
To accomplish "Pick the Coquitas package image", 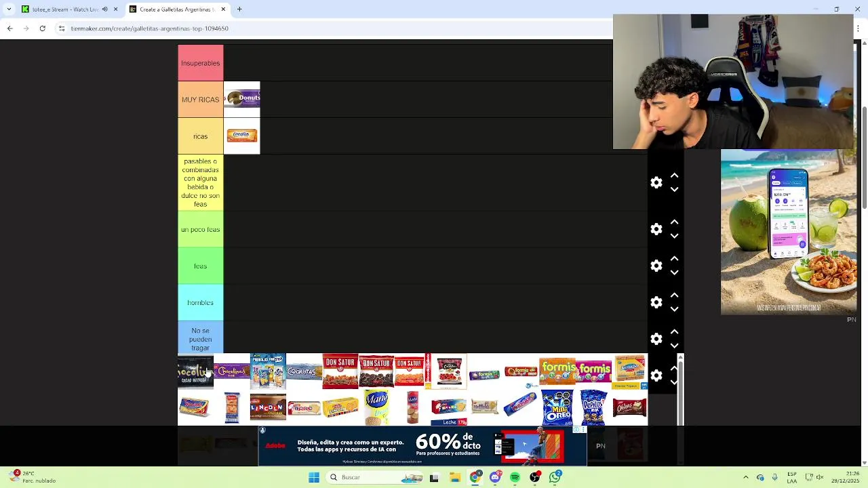I will coord(304,371).
